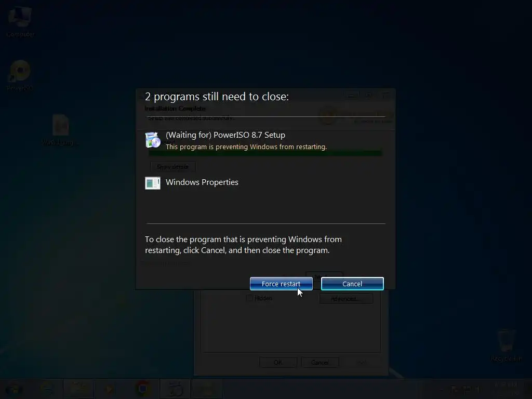
Task: Open the dimmed Computer desktop icon
Action: coord(20,21)
